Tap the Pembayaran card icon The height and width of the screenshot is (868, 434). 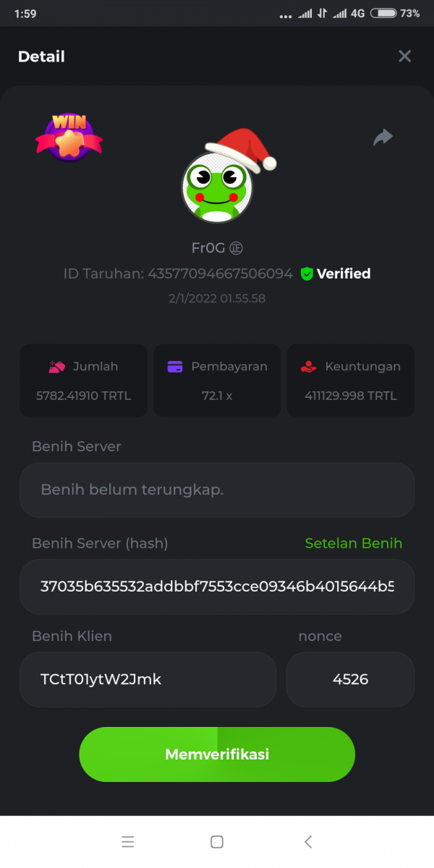pyautogui.click(x=175, y=367)
